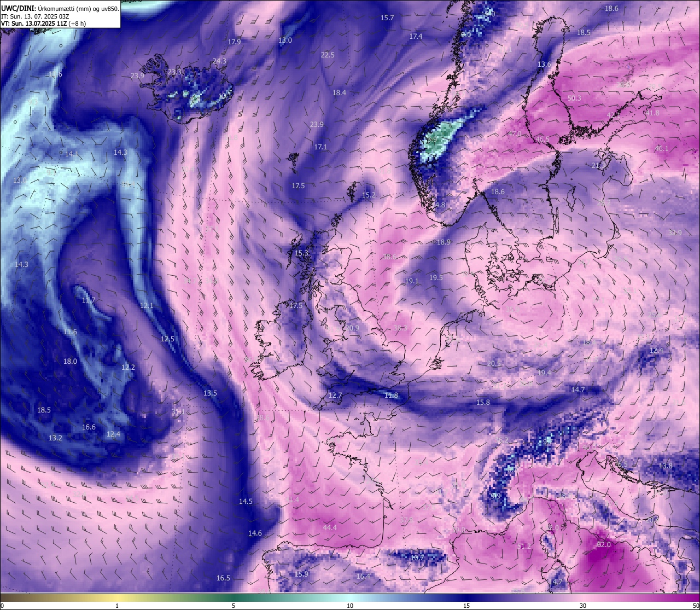Click the 19.4 value on the map
The image size is (700, 610).
[x=544, y=373]
